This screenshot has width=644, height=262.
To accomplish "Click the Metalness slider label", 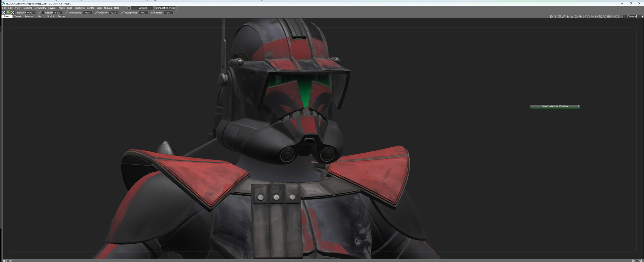I will point(157,12).
